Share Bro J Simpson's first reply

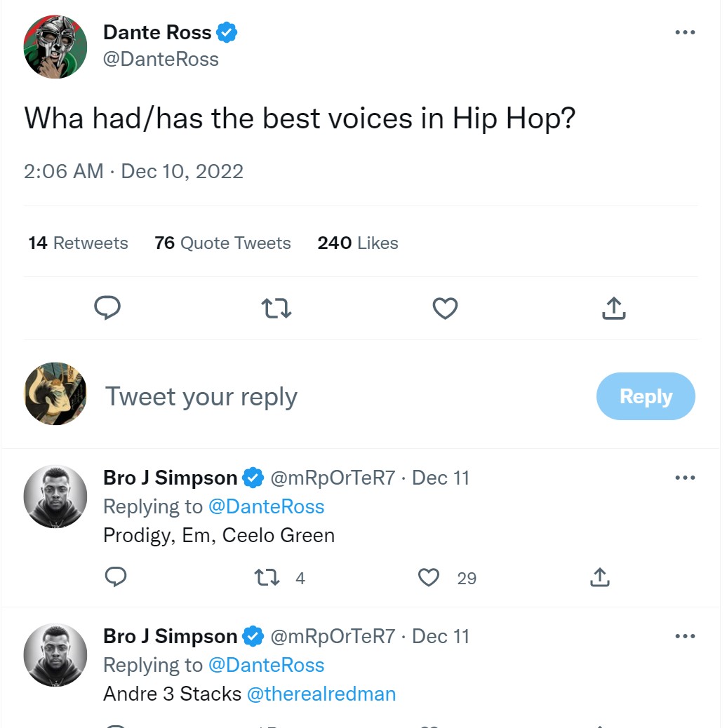pos(599,578)
